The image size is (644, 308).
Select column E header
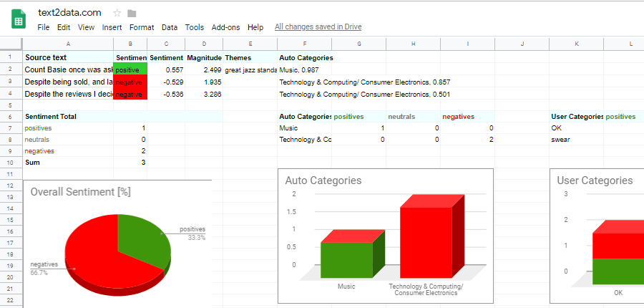[250, 44]
